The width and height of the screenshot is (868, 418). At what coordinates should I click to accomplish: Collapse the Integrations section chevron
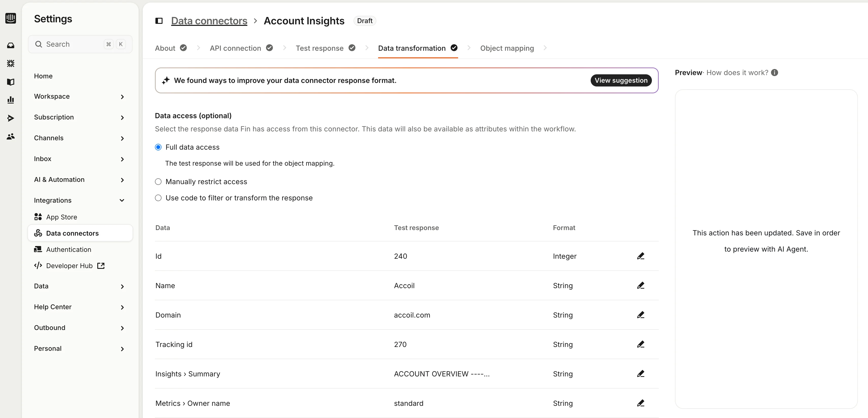point(122,200)
